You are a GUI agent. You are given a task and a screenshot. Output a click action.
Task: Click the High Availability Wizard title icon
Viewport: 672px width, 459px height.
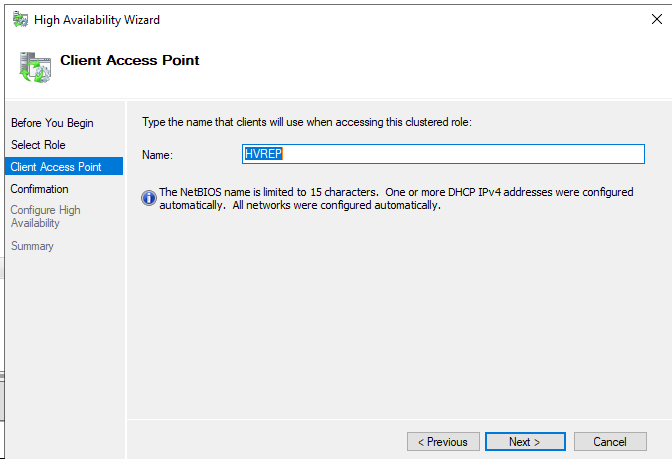20,20
